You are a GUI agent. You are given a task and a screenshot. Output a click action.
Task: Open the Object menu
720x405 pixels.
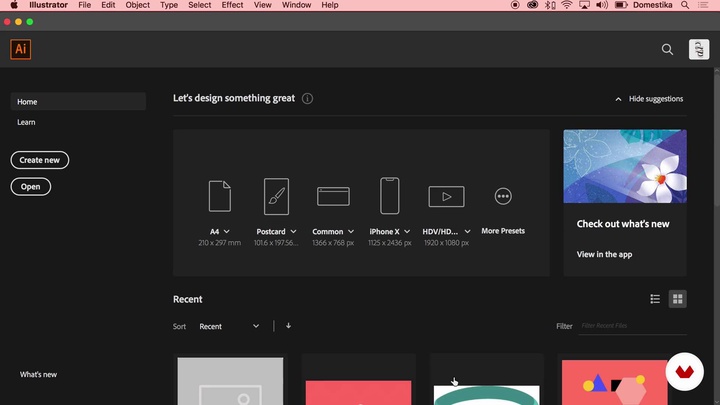138,5
